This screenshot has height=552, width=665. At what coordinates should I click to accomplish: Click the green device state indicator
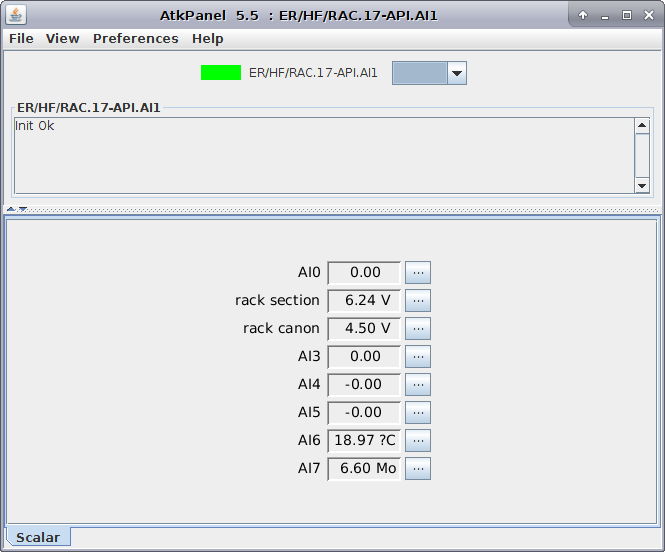click(x=221, y=73)
